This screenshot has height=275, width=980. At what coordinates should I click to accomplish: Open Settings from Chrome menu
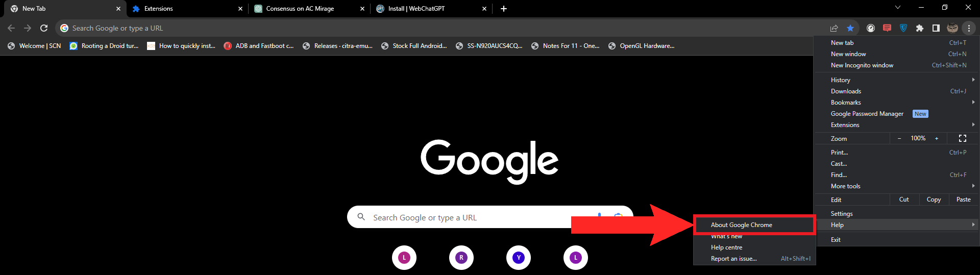896,214
